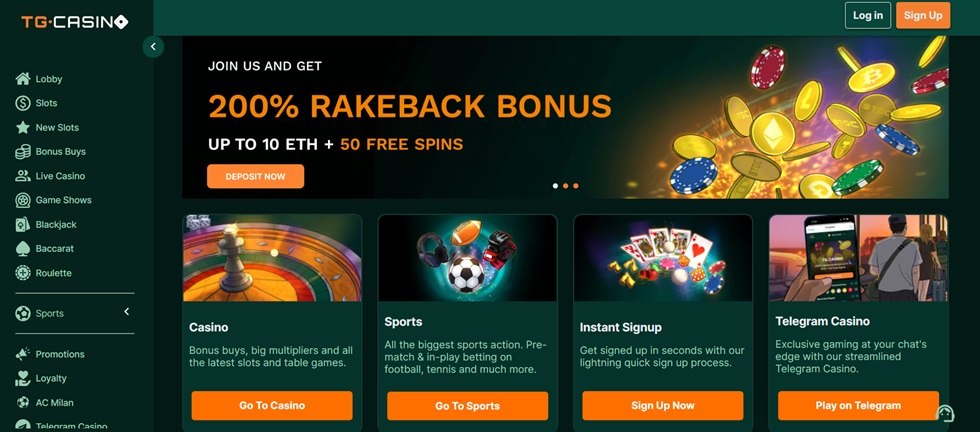Click the Deposit Now button
The image size is (980, 432).
256,176
